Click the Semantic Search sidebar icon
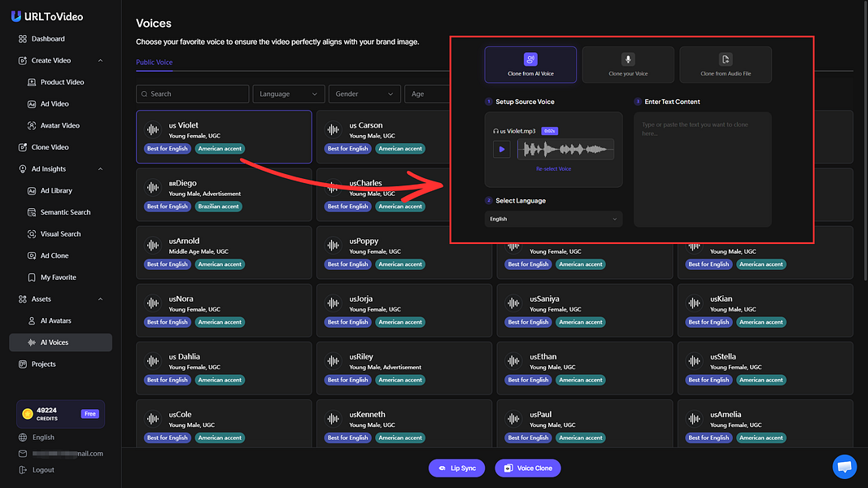The width and height of the screenshot is (868, 488). (32, 212)
